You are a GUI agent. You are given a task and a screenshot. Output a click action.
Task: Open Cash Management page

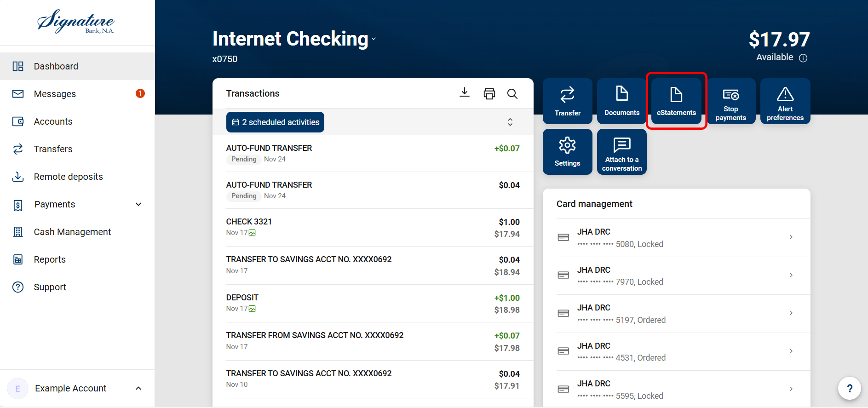(77, 232)
